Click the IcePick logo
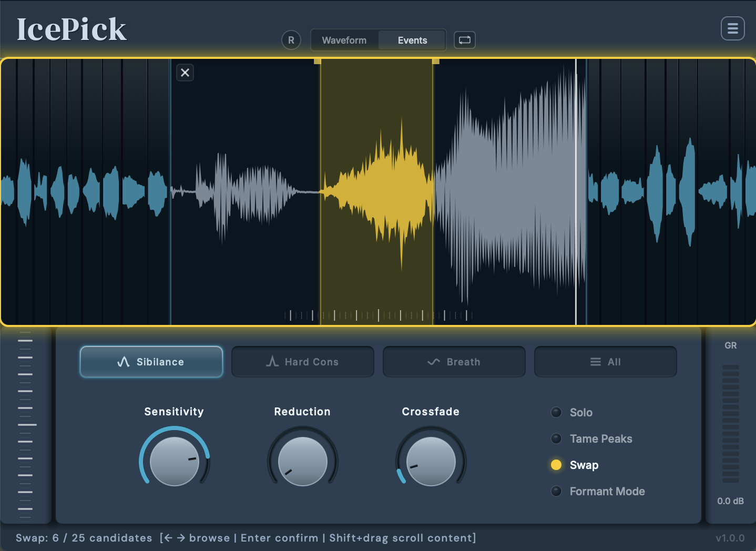This screenshot has height=551, width=756. 71,29
